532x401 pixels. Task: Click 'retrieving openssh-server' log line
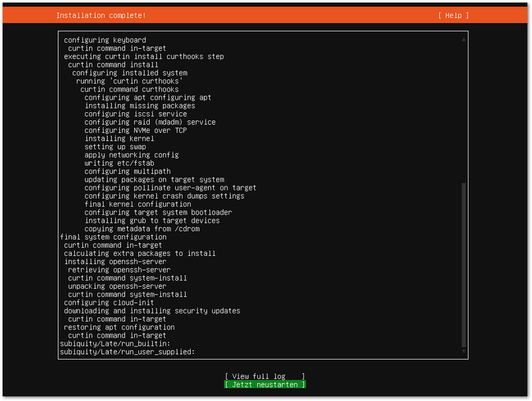tap(119, 270)
